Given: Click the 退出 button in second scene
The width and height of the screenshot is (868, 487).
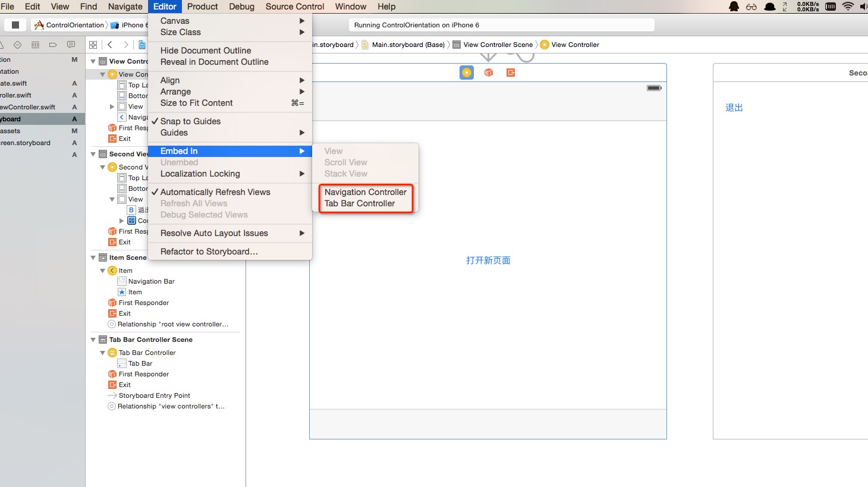Looking at the screenshot, I should click(x=734, y=108).
